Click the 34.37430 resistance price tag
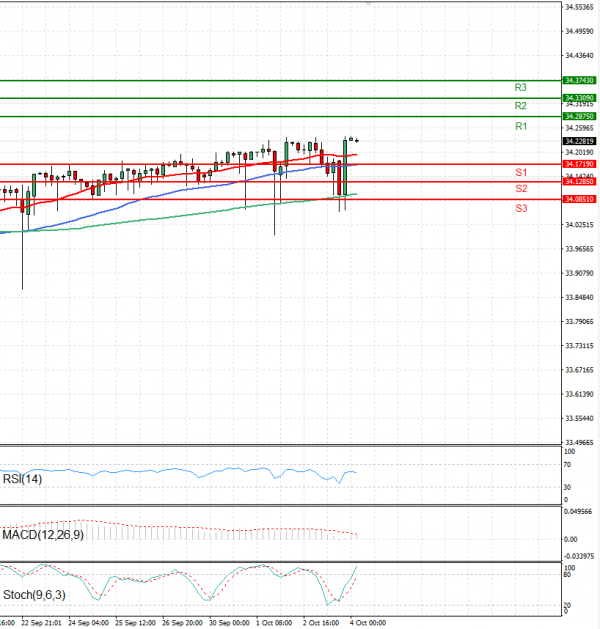The width and height of the screenshot is (600, 629). [579, 80]
